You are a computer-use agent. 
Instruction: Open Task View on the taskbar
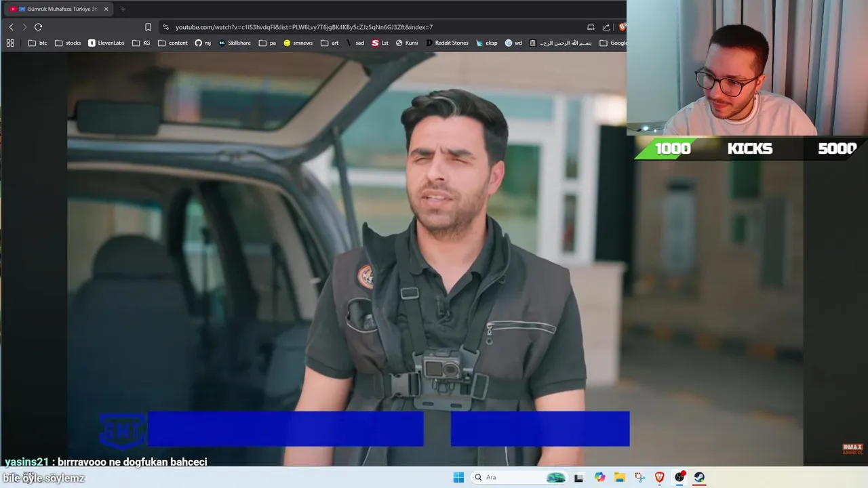tap(578, 477)
